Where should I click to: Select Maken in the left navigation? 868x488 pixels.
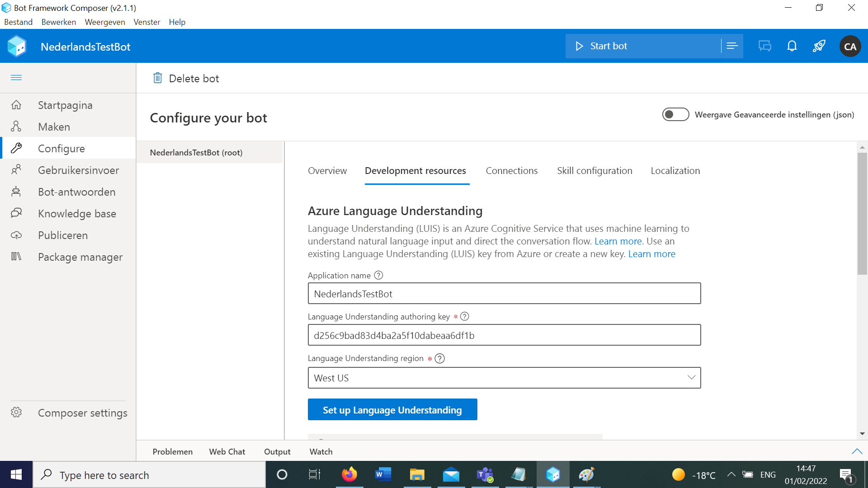(x=54, y=127)
